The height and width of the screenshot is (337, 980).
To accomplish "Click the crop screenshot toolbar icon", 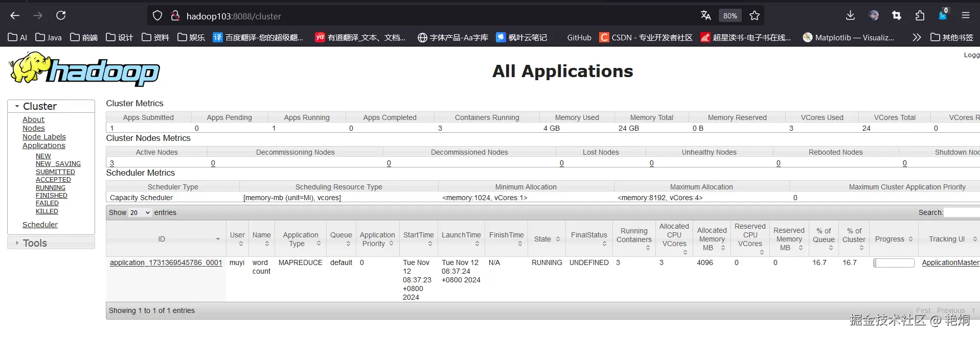I will point(897,15).
